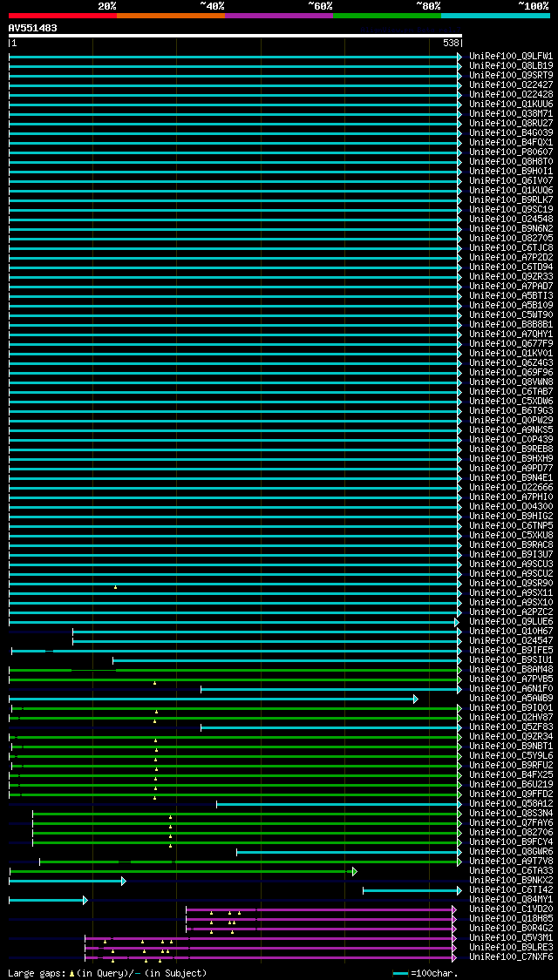
Task: Select the UniRef100_O04300 label
Action: coord(511,507)
